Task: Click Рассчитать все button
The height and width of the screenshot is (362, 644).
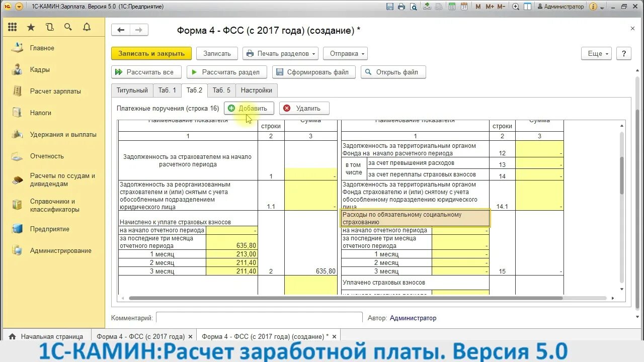Action: click(x=146, y=72)
